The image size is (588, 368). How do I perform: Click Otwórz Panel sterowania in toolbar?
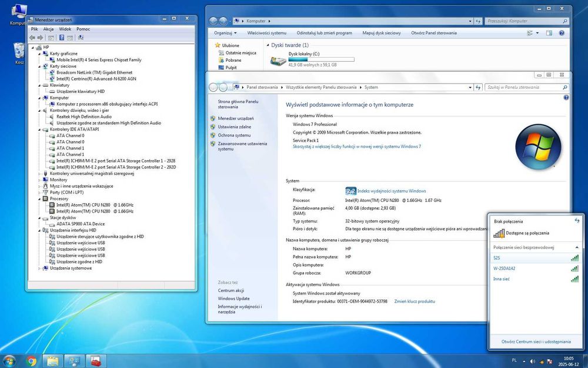coord(434,33)
